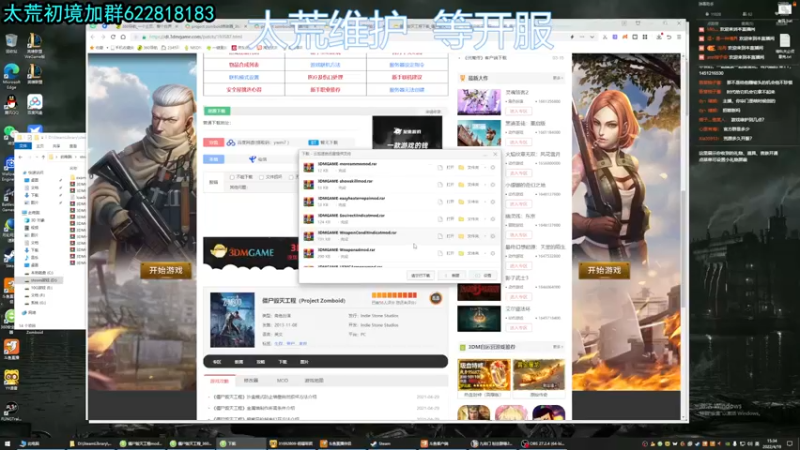This screenshot has height=450, width=800.
Task: Remove Weaponadmod.rar from download list
Action: (493, 253)
